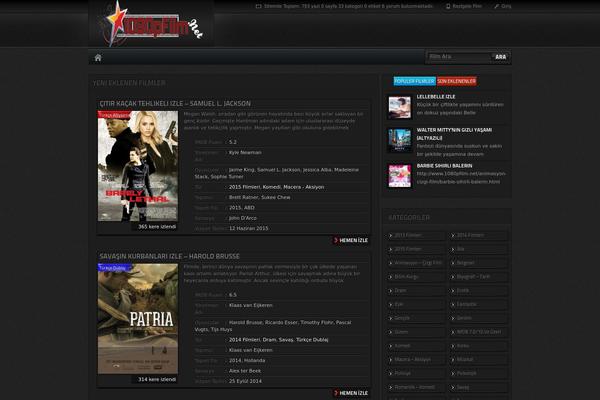Open the Psikolojik category

pos(478,373)
